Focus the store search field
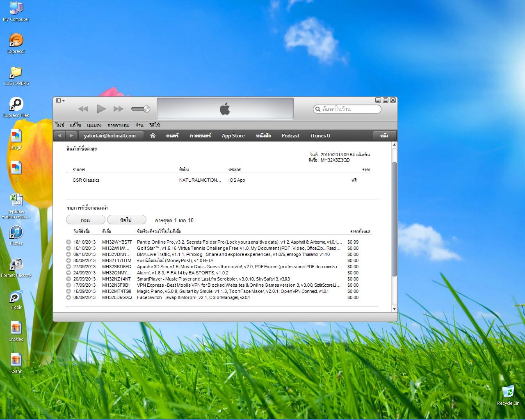 [347, 109]
